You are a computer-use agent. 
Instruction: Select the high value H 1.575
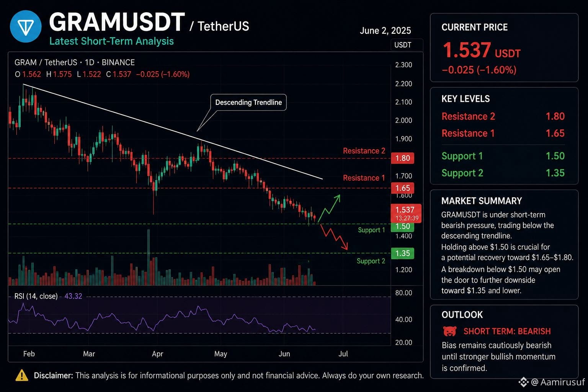[59, 74]
